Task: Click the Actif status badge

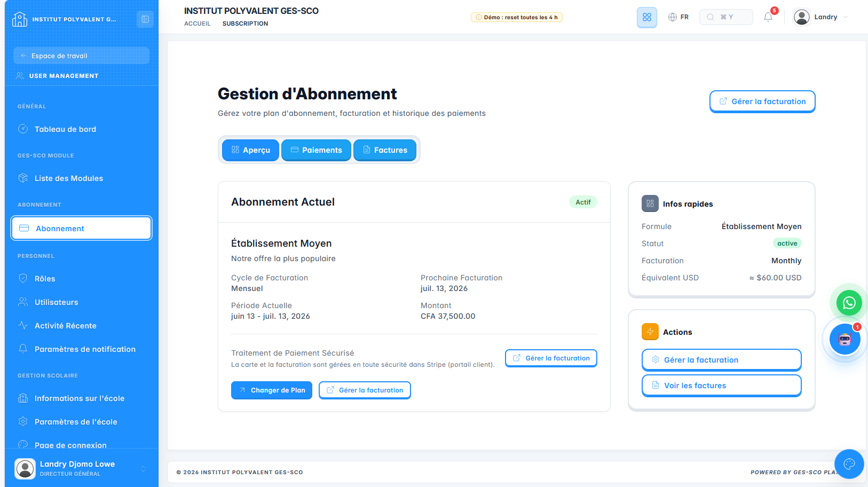Action: (x=583, y=202)
